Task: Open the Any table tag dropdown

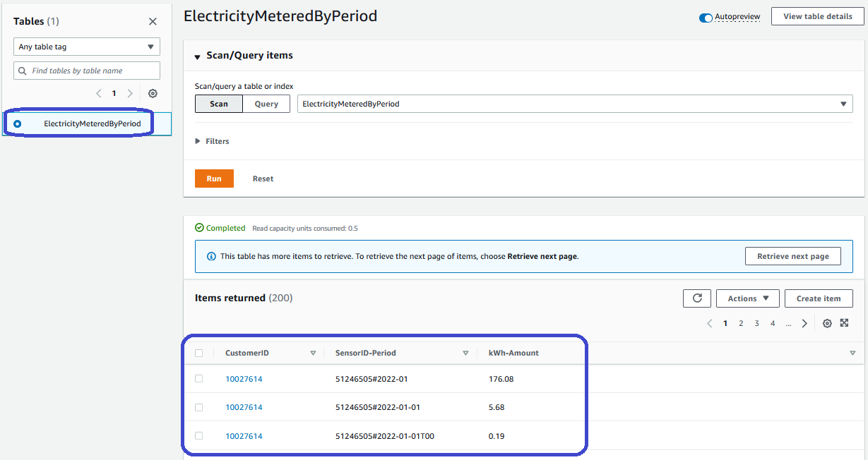Action: [x=87, y=47]
